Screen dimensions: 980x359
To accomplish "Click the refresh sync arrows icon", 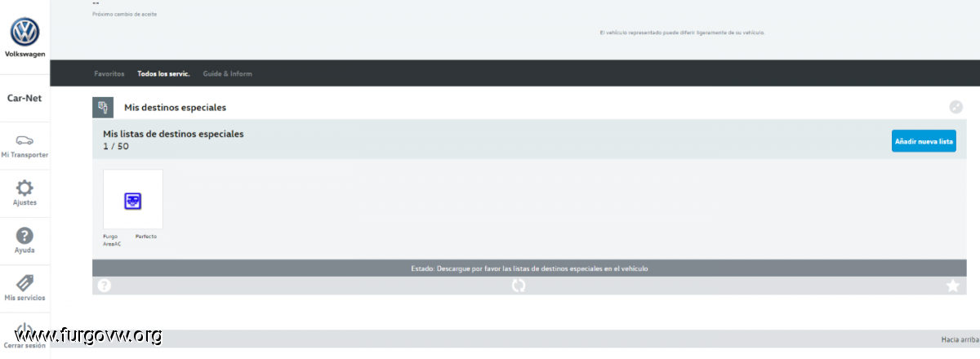I will [519, 286].
